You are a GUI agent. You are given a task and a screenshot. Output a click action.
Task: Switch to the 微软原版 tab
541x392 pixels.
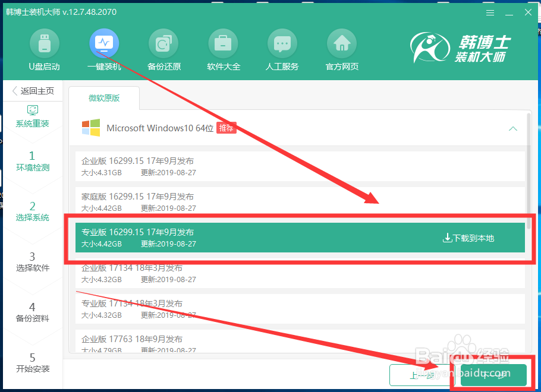104,98
